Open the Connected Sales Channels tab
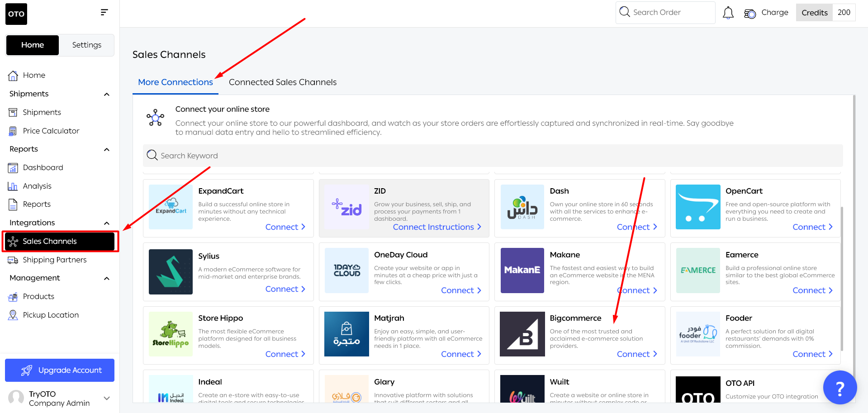This screenshot has height=413, width=868. tap(283, 82)
